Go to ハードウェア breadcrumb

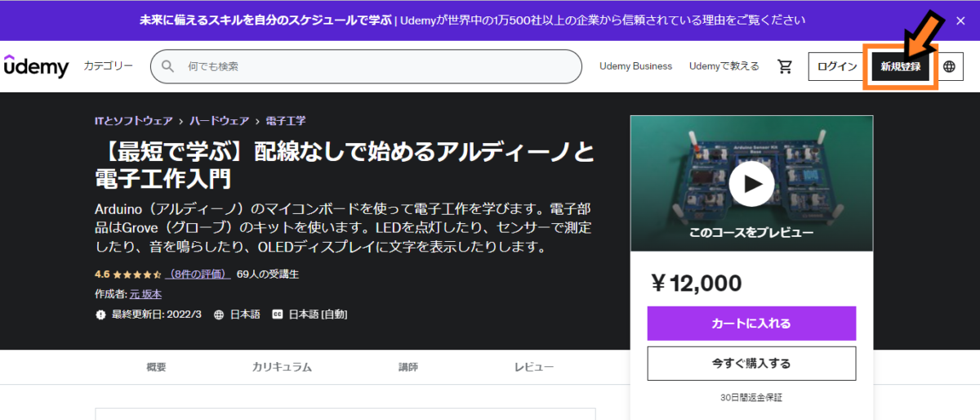click(219, 120)
